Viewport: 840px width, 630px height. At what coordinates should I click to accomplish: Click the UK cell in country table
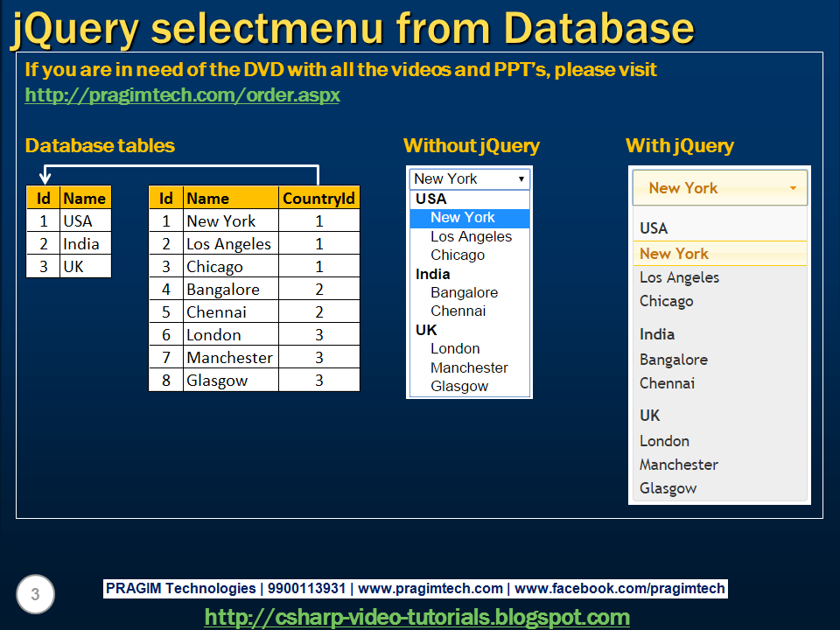(x=85, y=266)
